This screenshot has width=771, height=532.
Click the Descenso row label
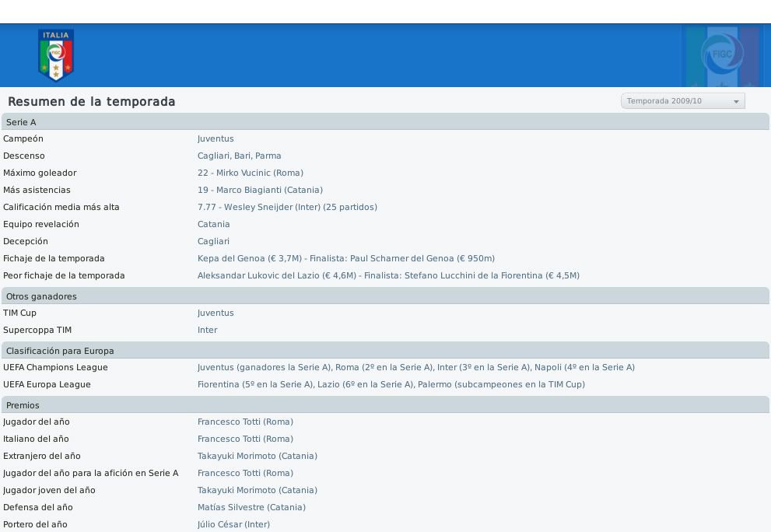[23, 156]
